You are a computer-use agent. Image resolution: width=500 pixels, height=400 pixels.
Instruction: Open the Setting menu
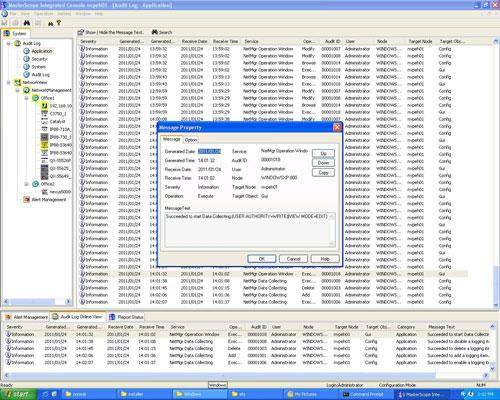64,14
